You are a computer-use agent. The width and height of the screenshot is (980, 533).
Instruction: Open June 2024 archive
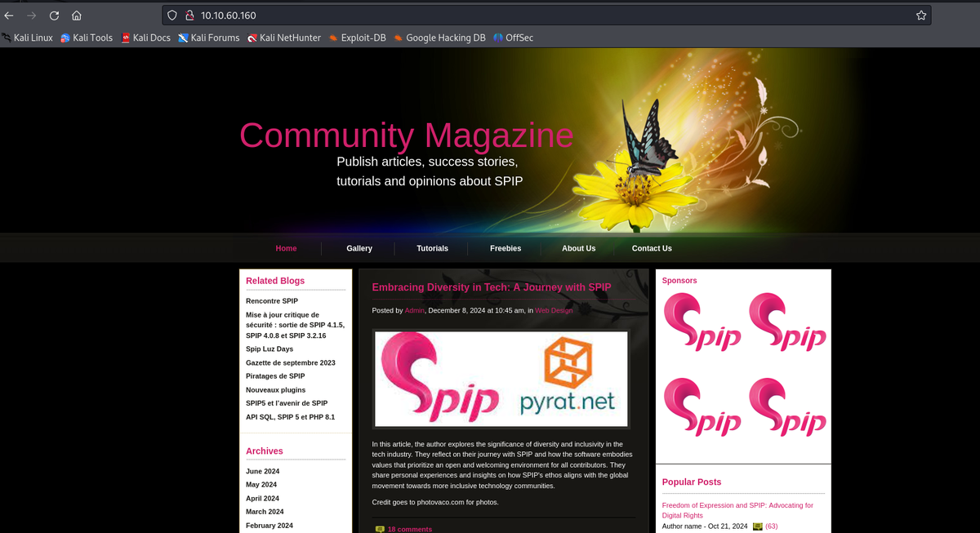pos(263,472)
